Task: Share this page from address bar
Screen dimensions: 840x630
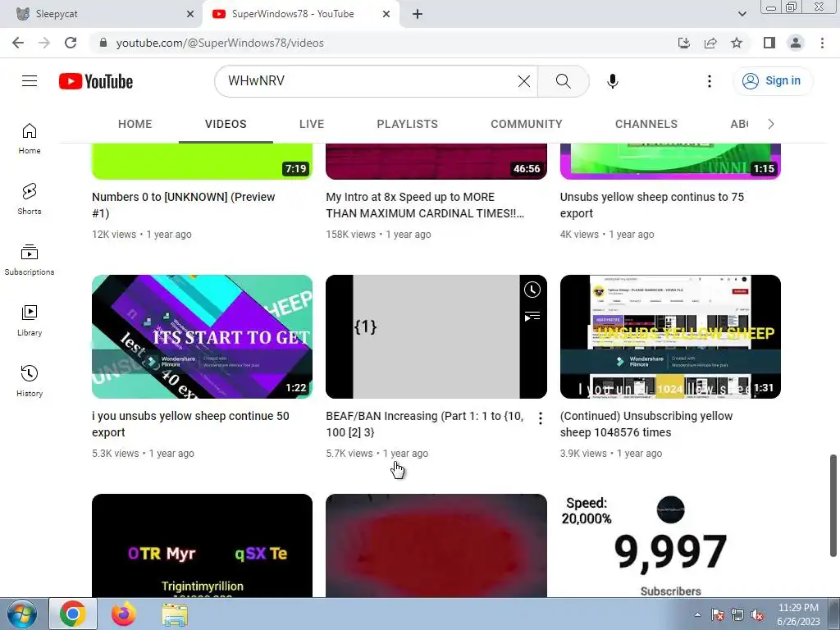Action: tap(710, 43)
